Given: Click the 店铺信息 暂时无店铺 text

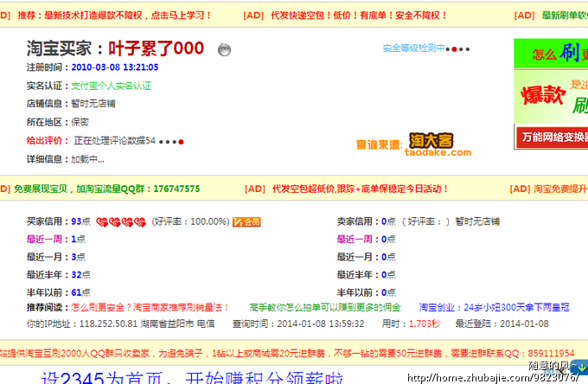Looking at the screenshot, I should [71, 104].
